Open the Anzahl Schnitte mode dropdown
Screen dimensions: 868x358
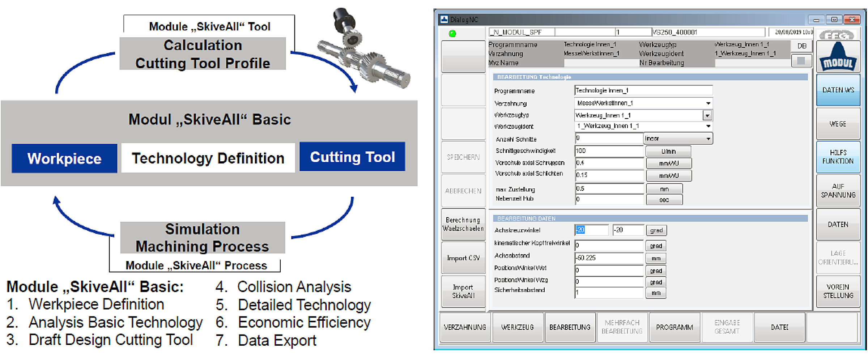tap(678, 138)
